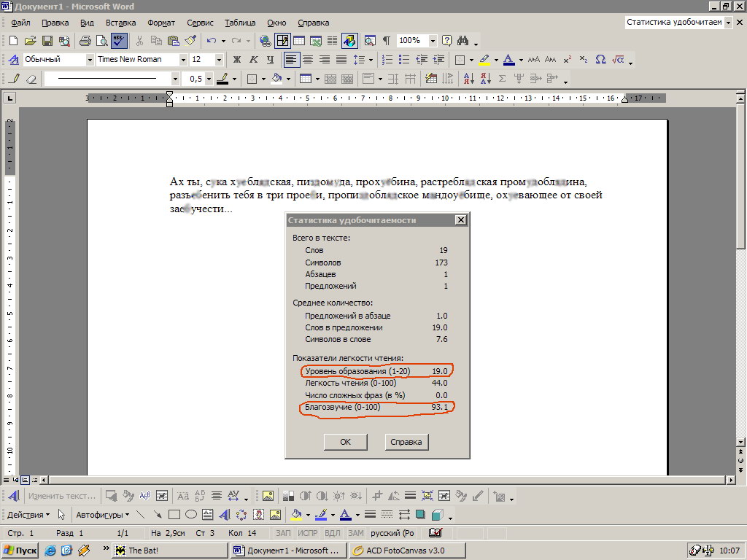This screenshot has height=560, width=747.
Task: Select the Eraser tool in tables toolbar
Action: (31, 79)
